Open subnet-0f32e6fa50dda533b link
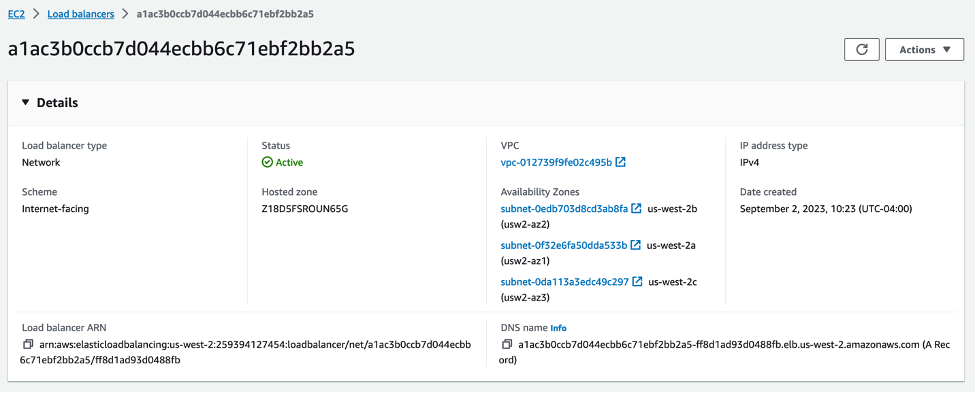 click(564, 245)
